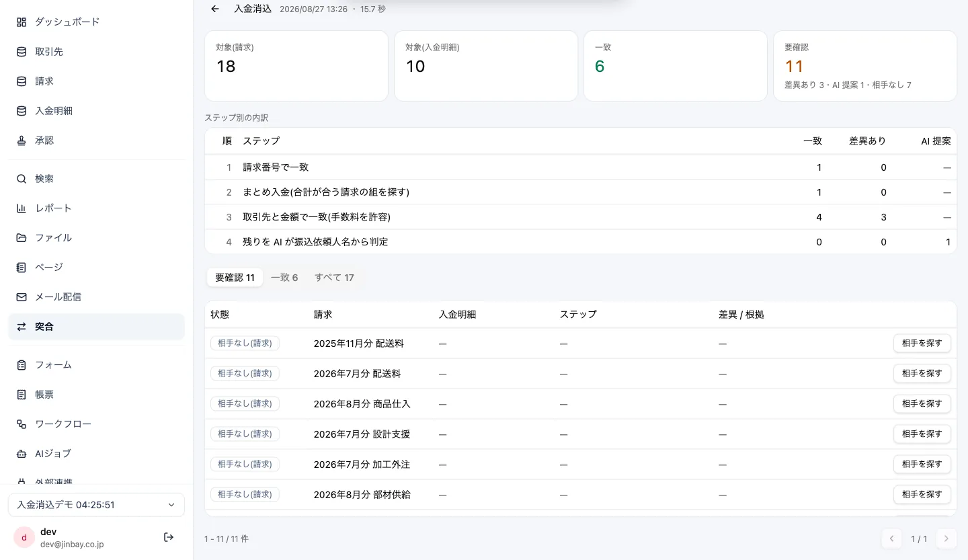Click the 承認 stamp icon
This screenshot has height=560, width=968.
[22, 141]
